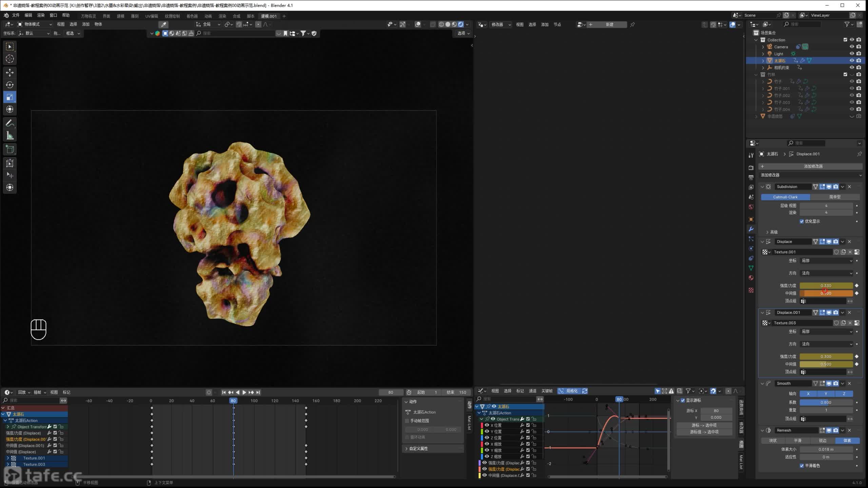Select the Move tool in toolbar
868x488 pixels.
(x=9, y=73)
